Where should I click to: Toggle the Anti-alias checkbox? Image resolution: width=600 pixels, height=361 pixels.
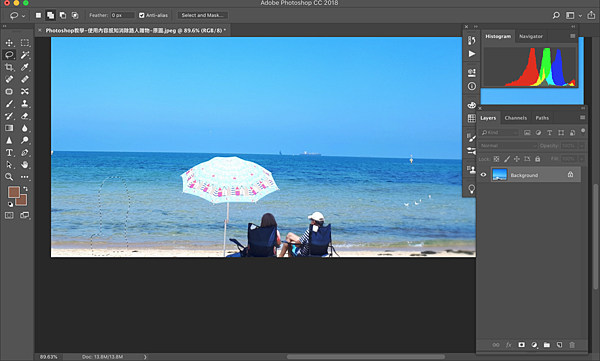[142, 15]
